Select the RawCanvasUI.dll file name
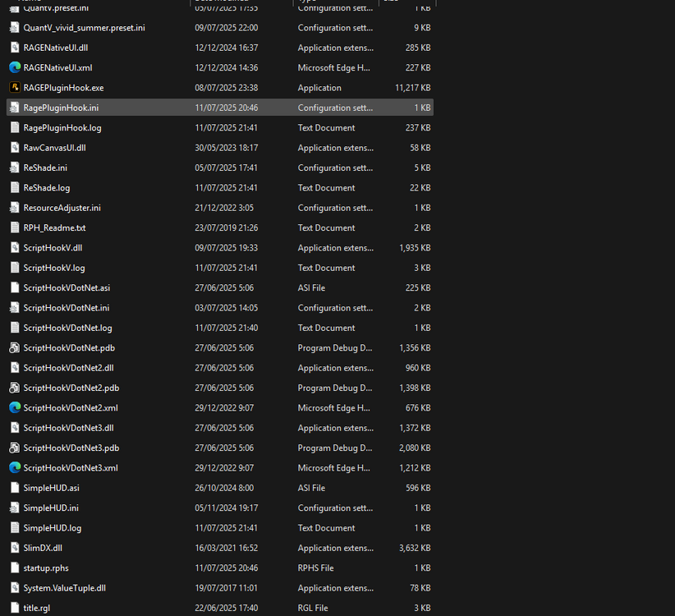Viewport: 675px width, 616px height. click(x=54, y=148)
